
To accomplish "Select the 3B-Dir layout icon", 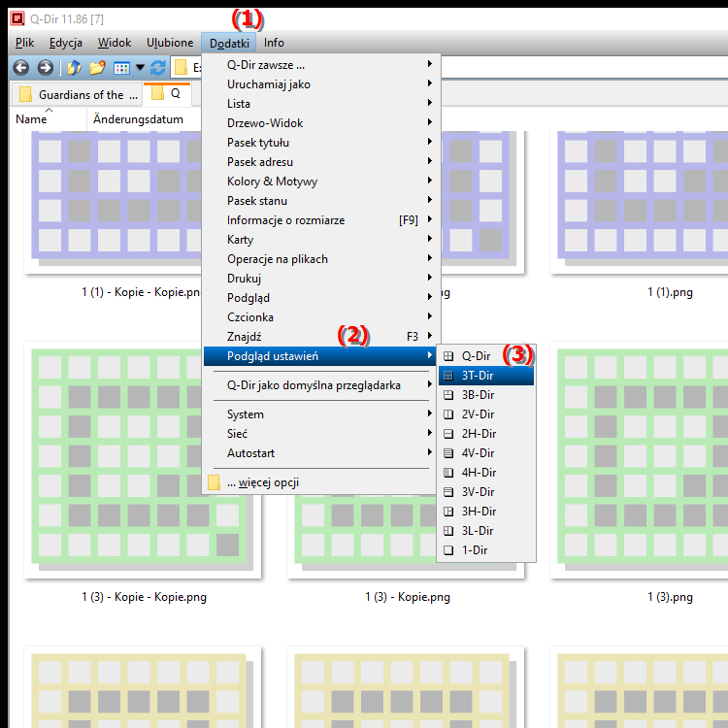I will (448, 395).
